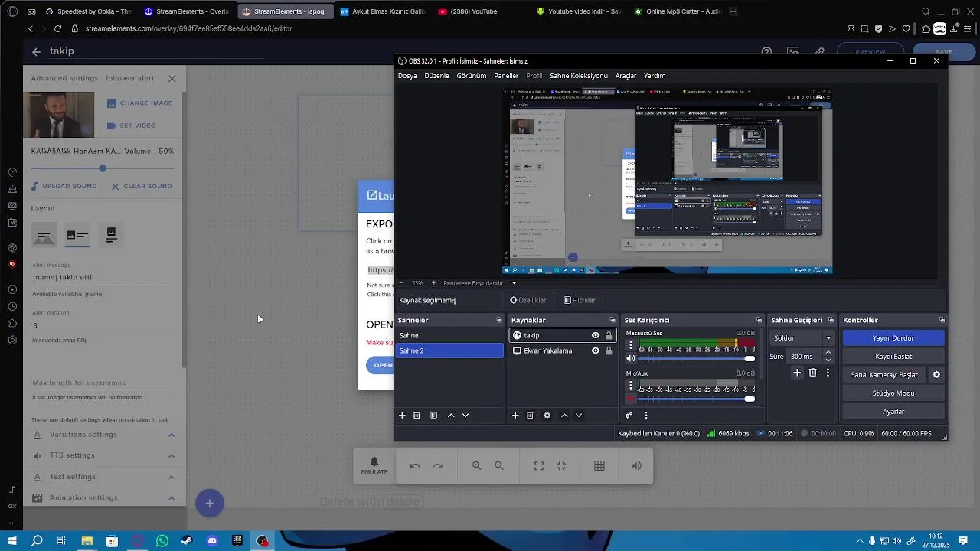Undock the Sahneler panel
Image resolution: width=980 pixels, height=551 pixels.
coord(499,320)
